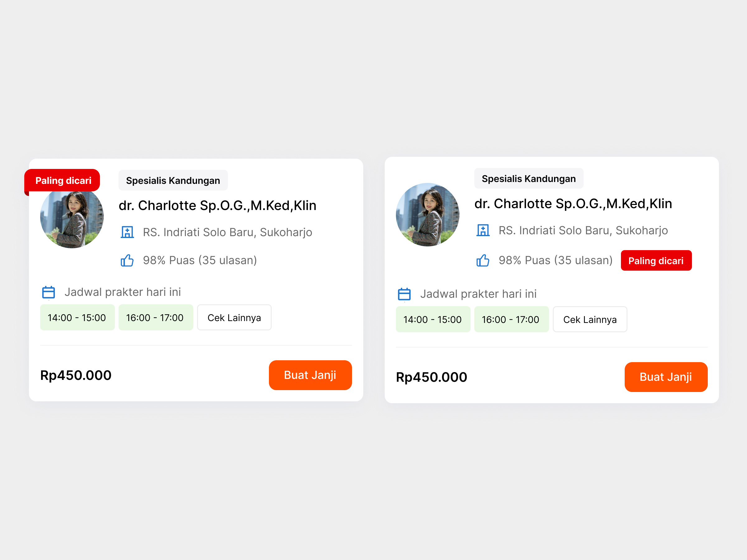Click the calendar icon in left card
The width and height of the screenshot is (747, 560).
coord(49,292)
